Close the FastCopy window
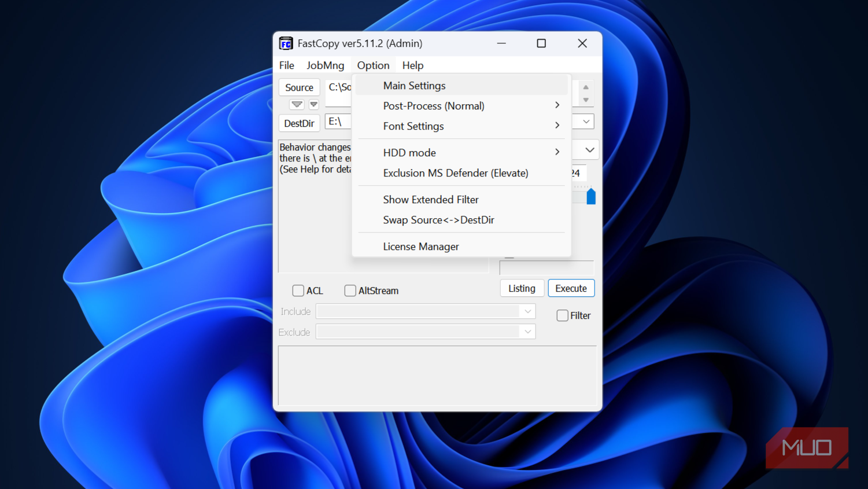The image size is (868, 489). [582, 43]
